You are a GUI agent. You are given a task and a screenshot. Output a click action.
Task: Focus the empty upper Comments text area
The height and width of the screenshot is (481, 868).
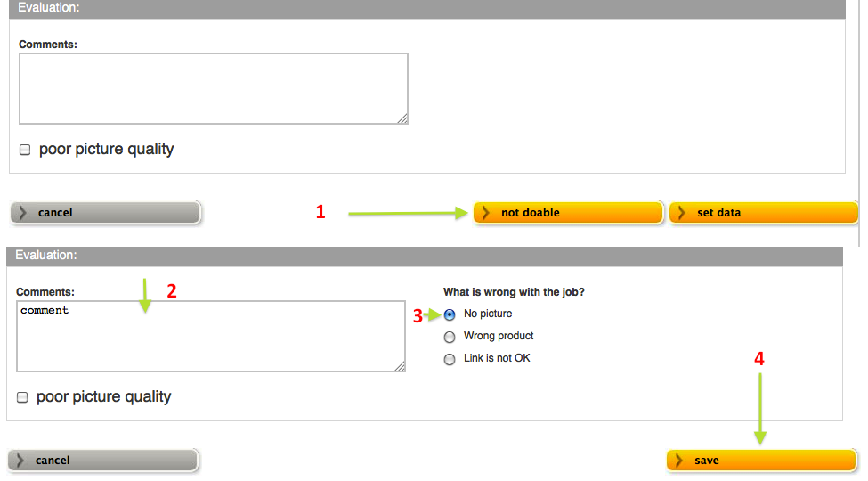coord(214,89)
